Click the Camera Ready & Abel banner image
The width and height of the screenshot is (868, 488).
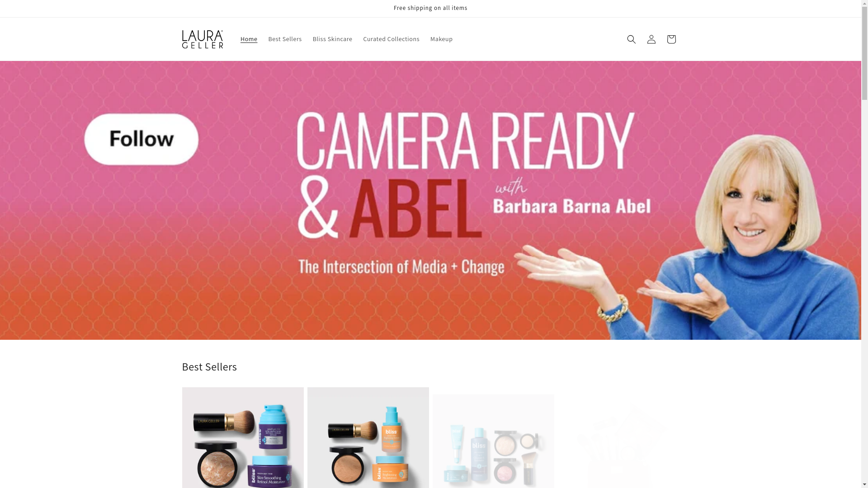430,200
